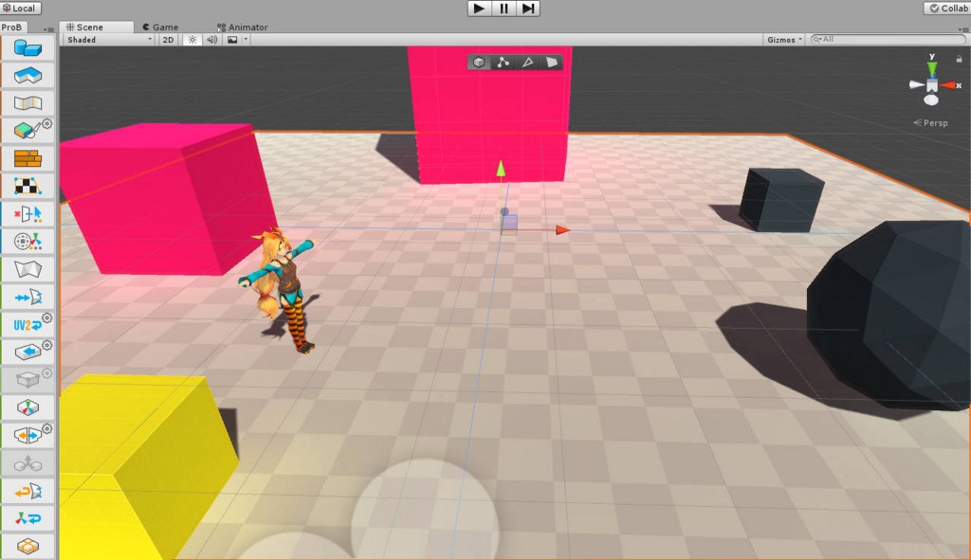Open the Vertex Colors paint tool
This screenshot has height=560, width=971.
pyautogui.click(x=26, y=131)
